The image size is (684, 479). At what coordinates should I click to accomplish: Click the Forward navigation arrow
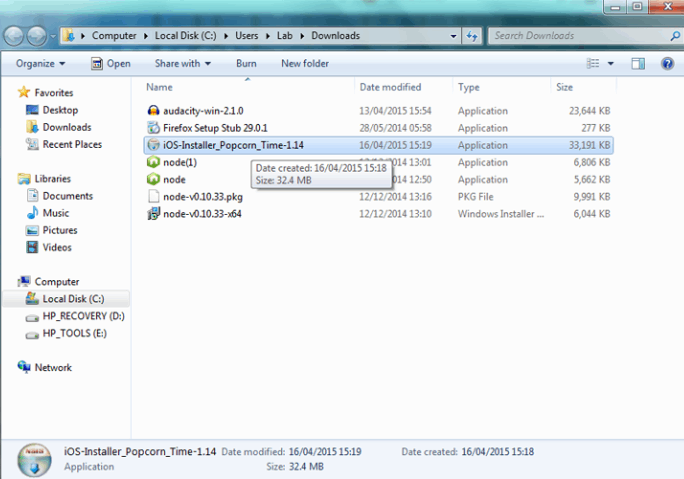(x=37, y=36)
